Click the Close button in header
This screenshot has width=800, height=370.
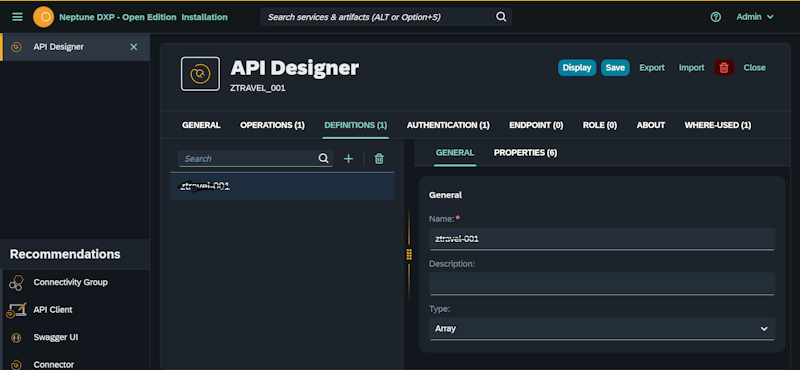(754, 67)
